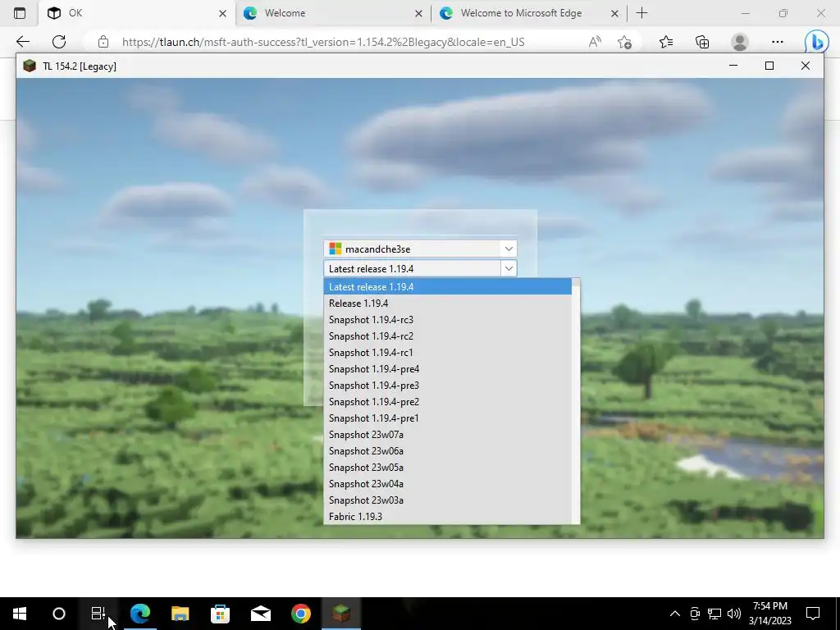Click the Microsoft logo beside macandche3se
Image resolution: width=840 pixels, height=630 pixels.
[336, 249]
